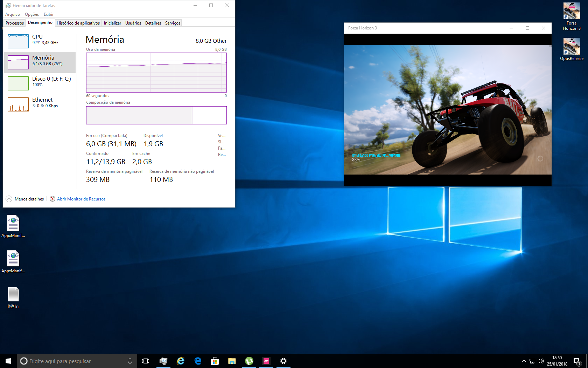The height and width of the screenshot is (368, 588).
Task: Click the 110 MB non-paged pool value
Action: tap(161, 179)
